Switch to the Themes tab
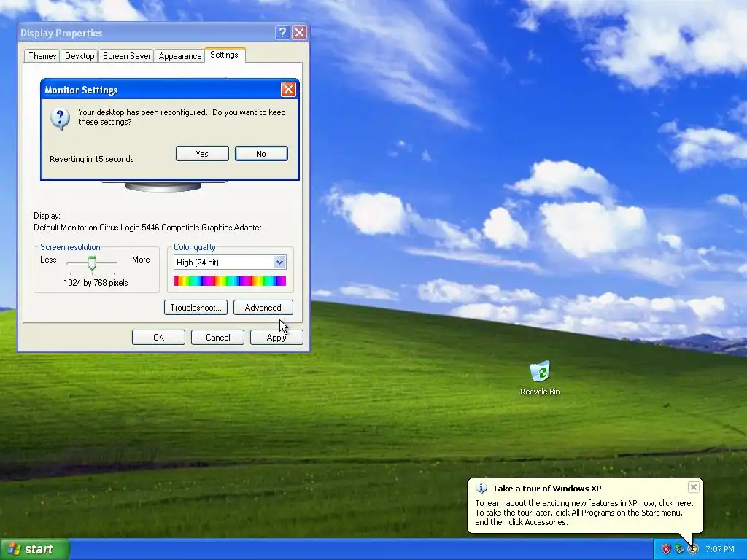Screen dimensions: 747x560 click(x=42, y=55)
